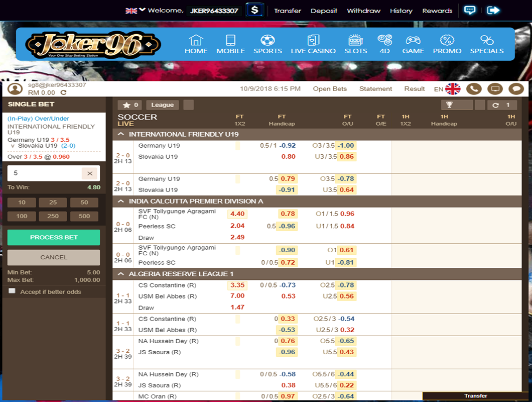Collapse Algeria Reserve League 1 section

[121, 274]
